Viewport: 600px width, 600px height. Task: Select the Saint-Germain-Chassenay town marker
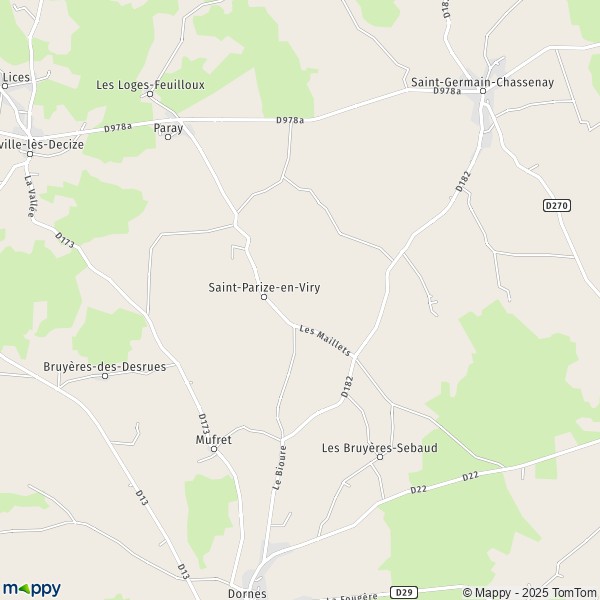483,91
